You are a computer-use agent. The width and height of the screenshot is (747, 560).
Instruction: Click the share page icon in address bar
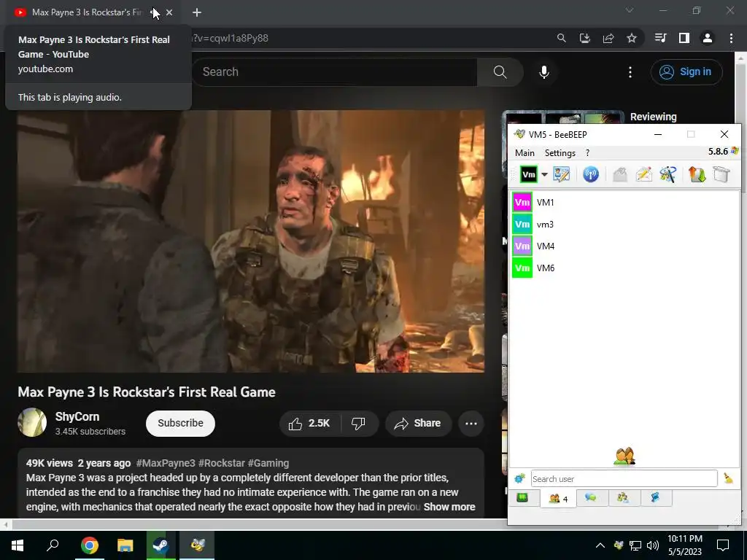pyautogui.click(x=608, y=38)
